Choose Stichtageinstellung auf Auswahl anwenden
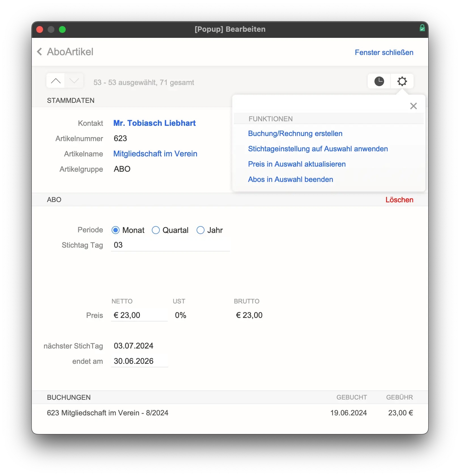 click(318, 149)
